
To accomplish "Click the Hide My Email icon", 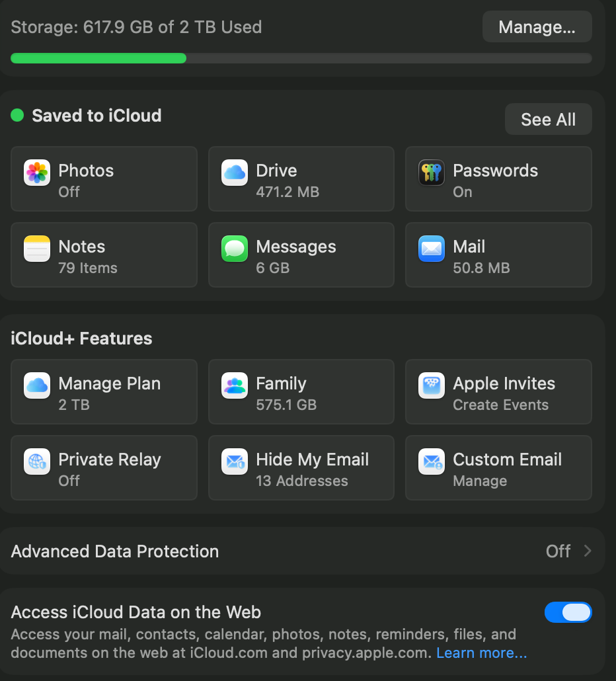I will click(235, 462).
